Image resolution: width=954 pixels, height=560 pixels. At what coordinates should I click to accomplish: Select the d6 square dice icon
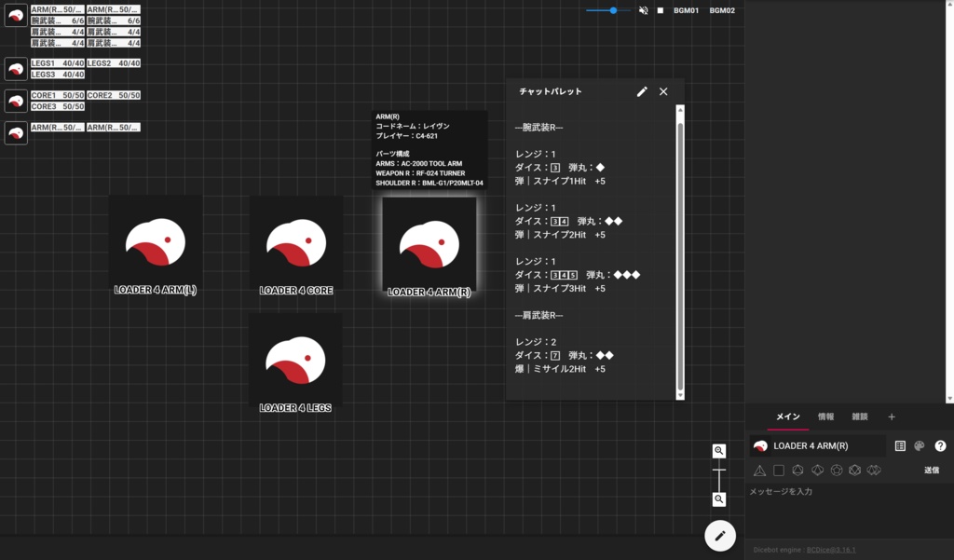coord(779,471)
